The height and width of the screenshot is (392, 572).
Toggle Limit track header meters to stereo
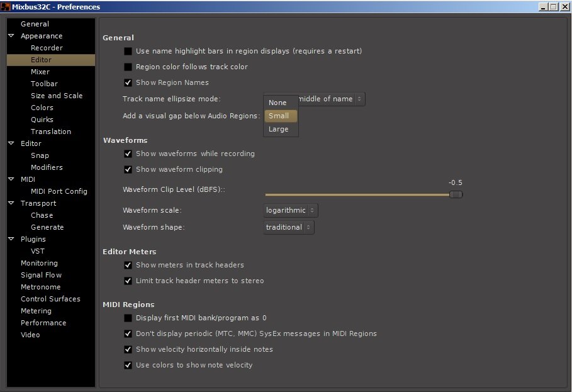(x=128, y=281)
